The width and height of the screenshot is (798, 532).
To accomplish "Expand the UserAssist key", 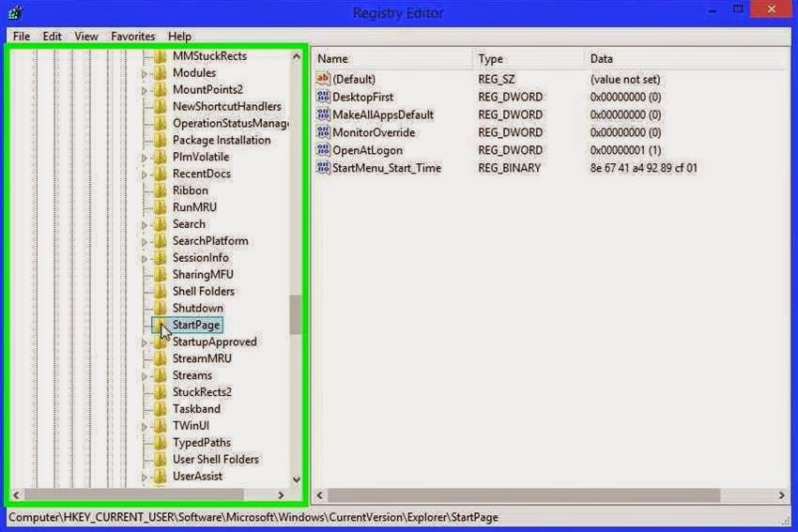I will click(x=144, y=477).
